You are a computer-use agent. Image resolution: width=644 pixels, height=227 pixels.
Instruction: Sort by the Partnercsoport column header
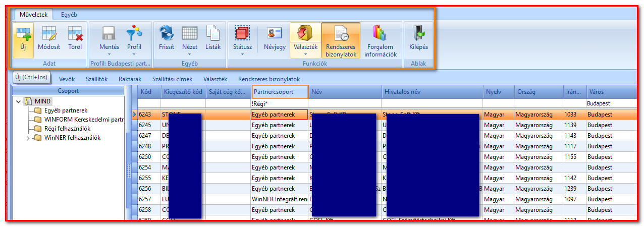[x=280, y=92]
